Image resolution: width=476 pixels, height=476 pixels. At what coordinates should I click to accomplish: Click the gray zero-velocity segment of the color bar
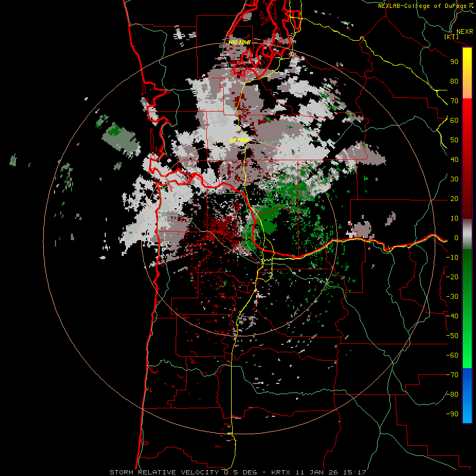click(x=467, y=234)
